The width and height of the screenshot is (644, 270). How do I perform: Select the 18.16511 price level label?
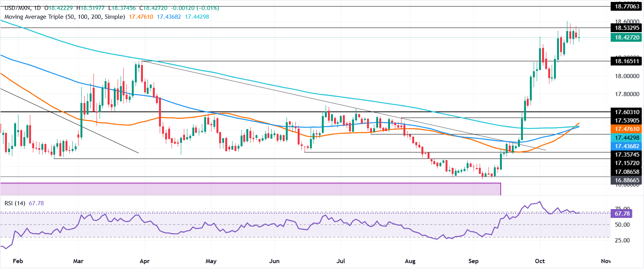pyautogui.click(x=627, y=61)
